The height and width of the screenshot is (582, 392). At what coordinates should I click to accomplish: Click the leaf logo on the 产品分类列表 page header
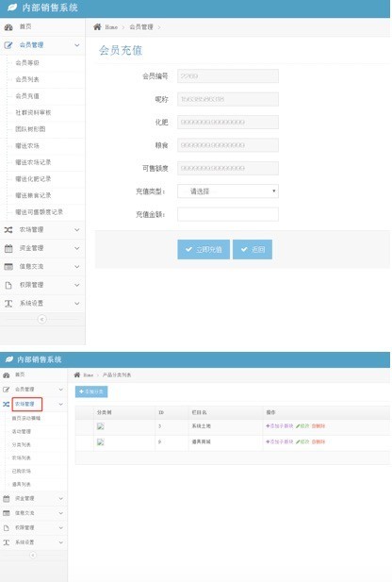[x=9, y=359]
